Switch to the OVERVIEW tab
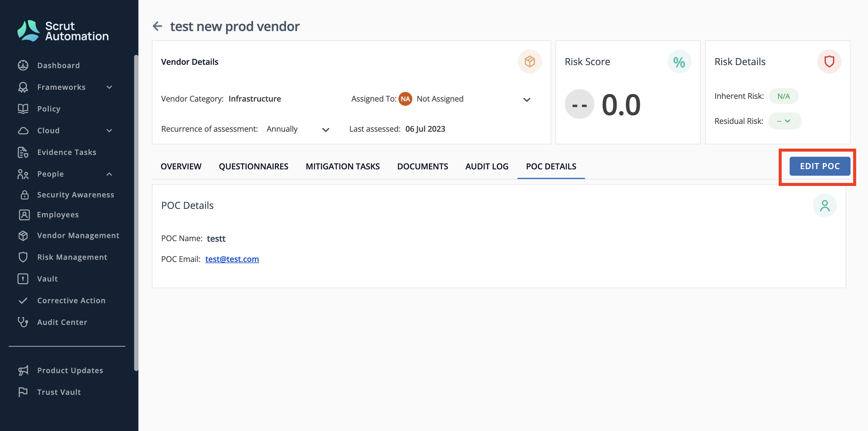 point(181,166)
